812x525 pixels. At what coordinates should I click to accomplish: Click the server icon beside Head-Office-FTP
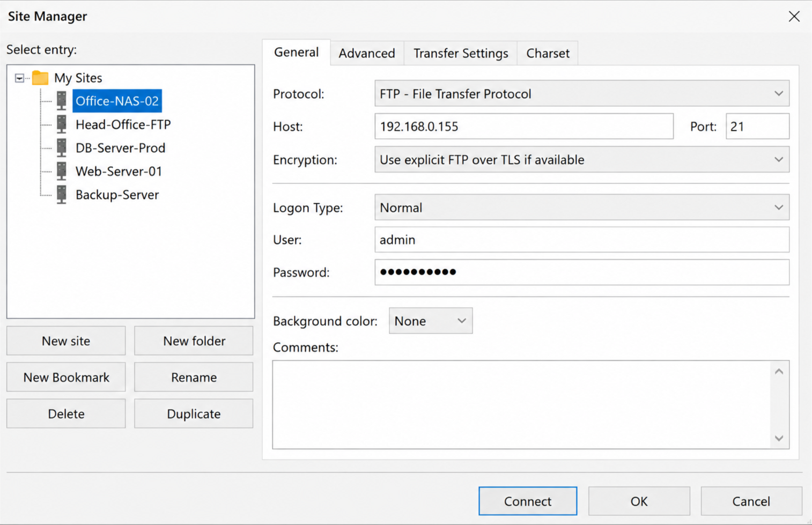point(62,124)
